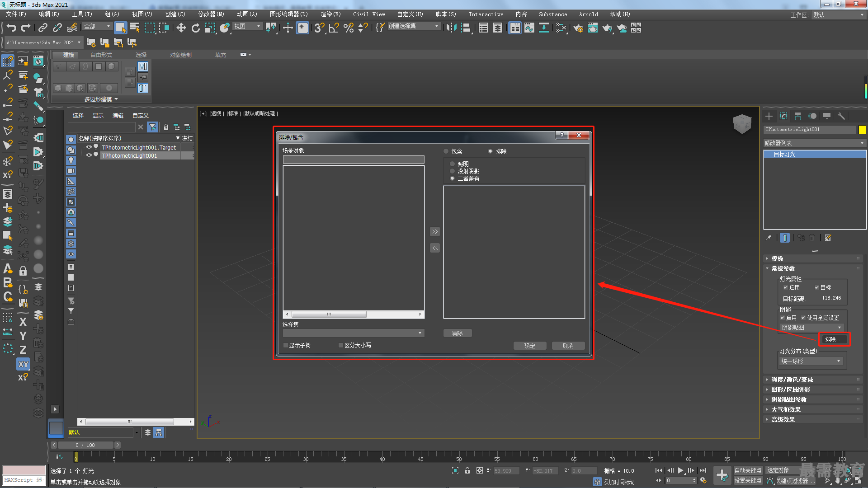Switch to the 对象绘制 ribbon tab
The image size is (868, 488).
point(181,55)
